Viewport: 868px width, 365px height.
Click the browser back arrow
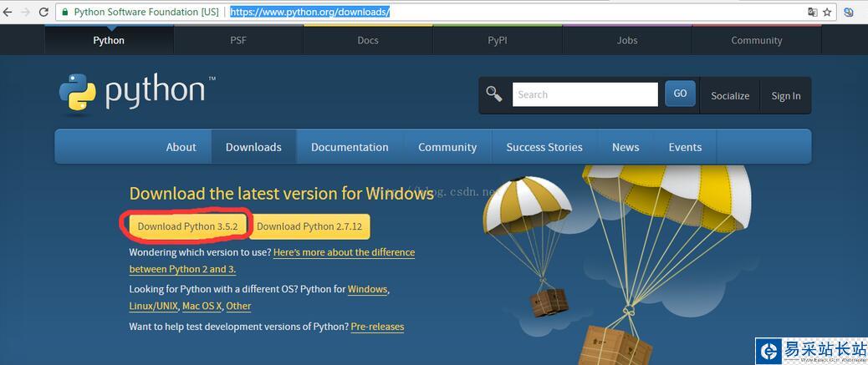pos(8,13)
